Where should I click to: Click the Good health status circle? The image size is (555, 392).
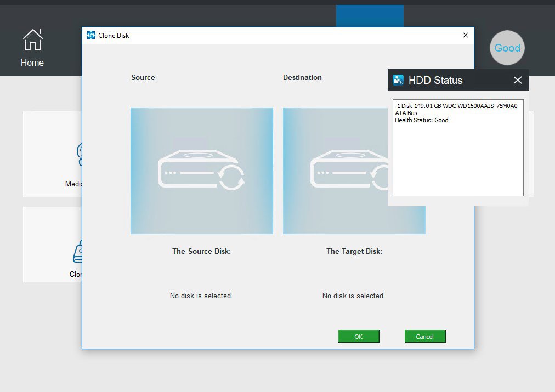tap(507, 48)
